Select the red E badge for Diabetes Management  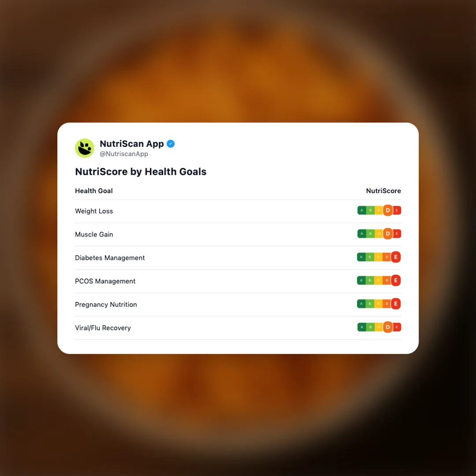(395, 257)
